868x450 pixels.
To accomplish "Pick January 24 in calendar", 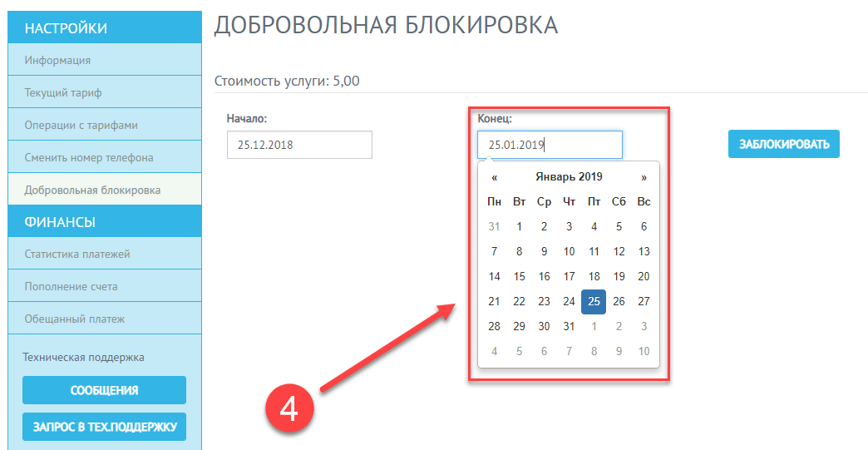I will [x=569, y=302].
